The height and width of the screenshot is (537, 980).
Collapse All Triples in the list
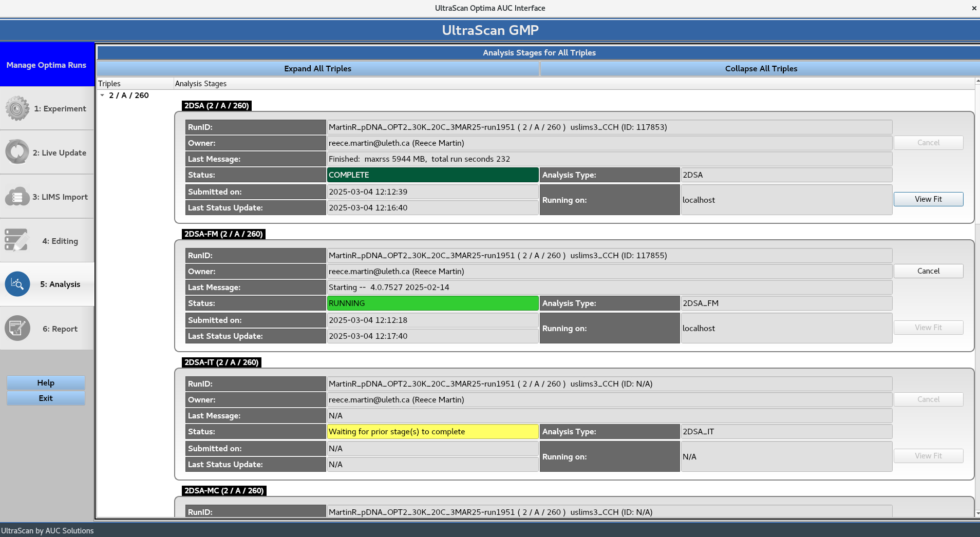[x=760, y=68]
